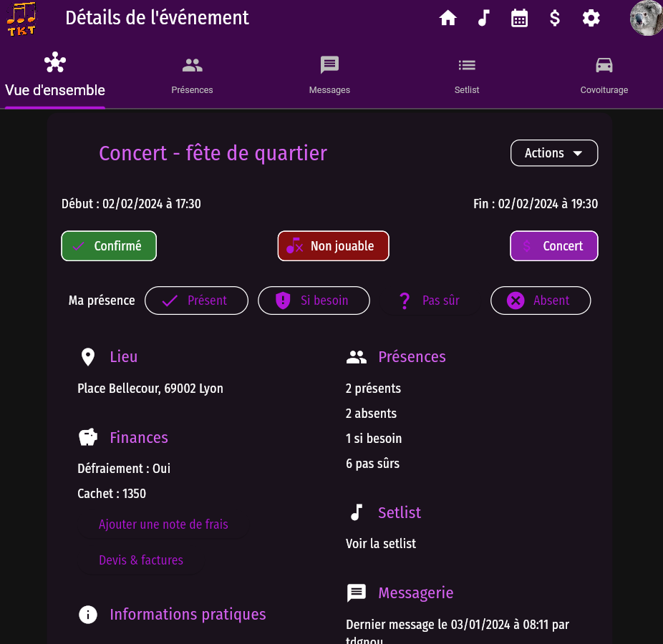Expand the Actions dropdown menu
The width and height of the screenshot is (663, 644).
click(553, 153)
